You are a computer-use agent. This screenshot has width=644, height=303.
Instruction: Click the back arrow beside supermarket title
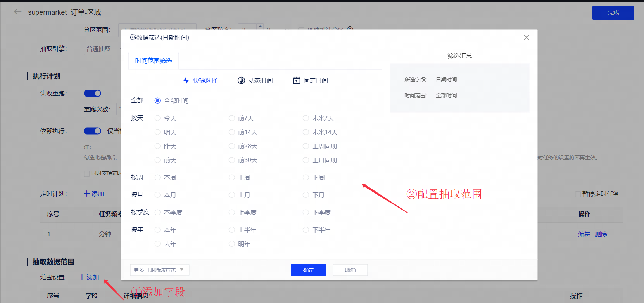click(17, 12)
